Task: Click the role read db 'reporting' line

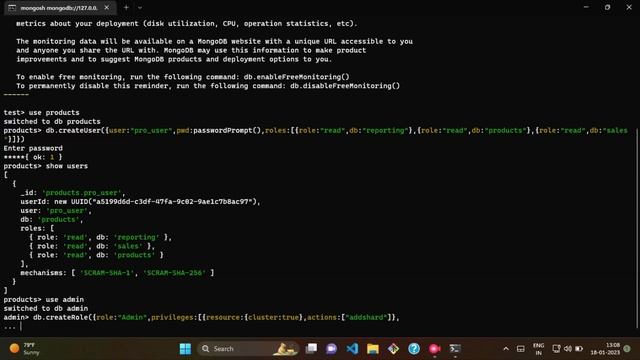Action: click(100, 237)
